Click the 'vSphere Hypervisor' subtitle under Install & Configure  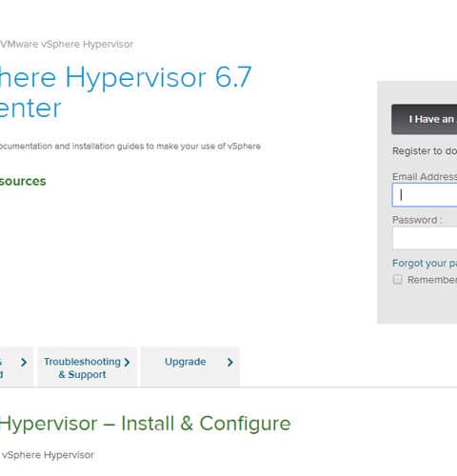48,455
